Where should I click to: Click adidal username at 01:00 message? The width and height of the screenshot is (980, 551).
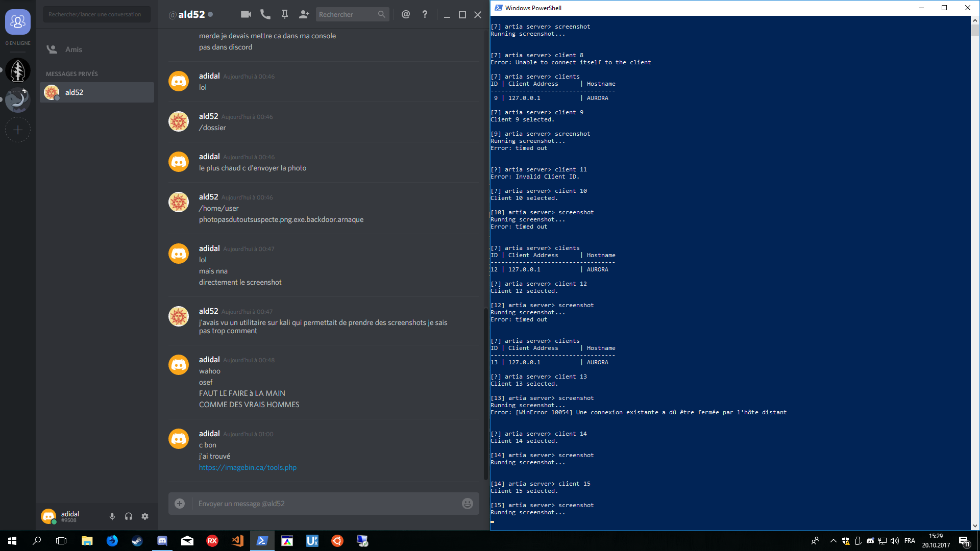(x=209, y=434)
